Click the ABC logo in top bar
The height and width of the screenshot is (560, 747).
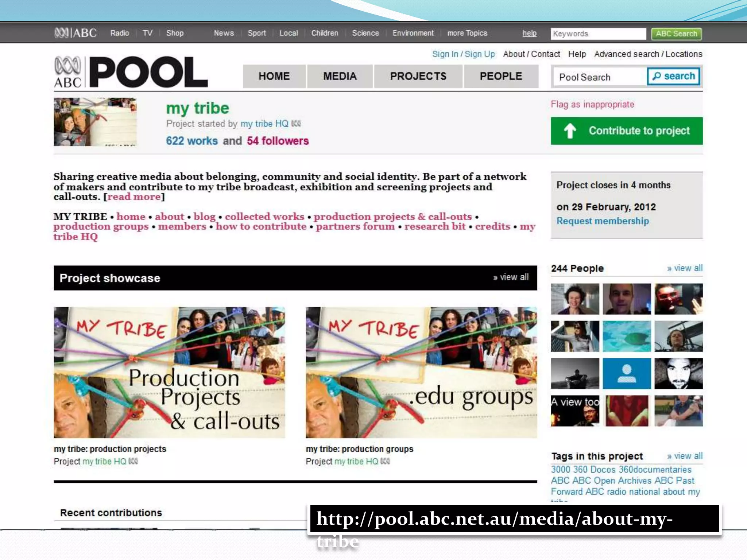76,33
